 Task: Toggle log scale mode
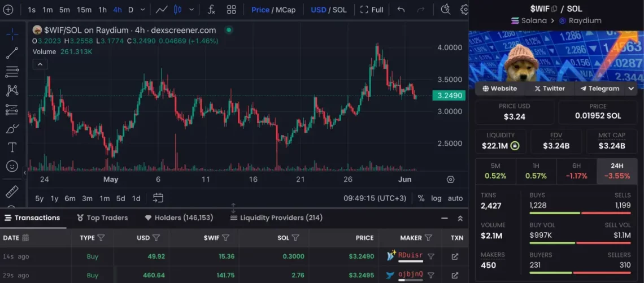coord(436,198)
